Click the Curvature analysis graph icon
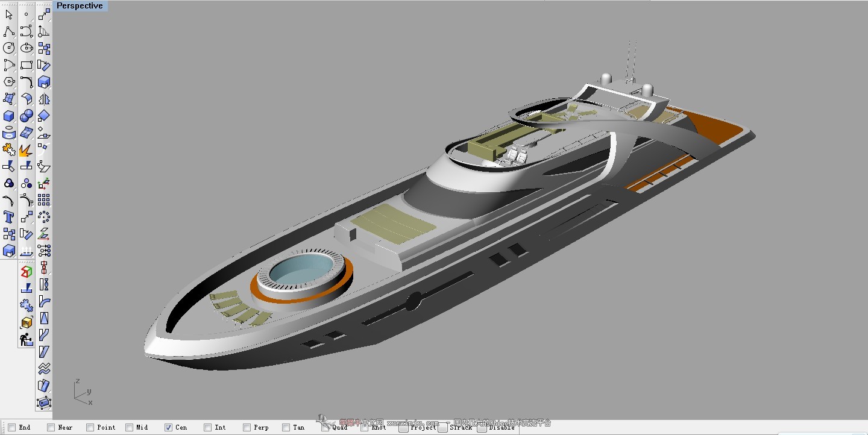The image size is (868, 435). point(44,31)
